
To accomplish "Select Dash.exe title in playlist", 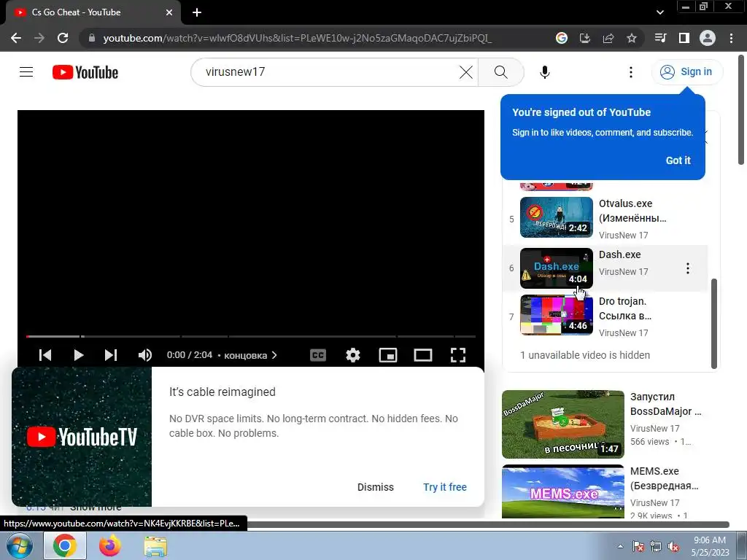I will click(619, 254).
